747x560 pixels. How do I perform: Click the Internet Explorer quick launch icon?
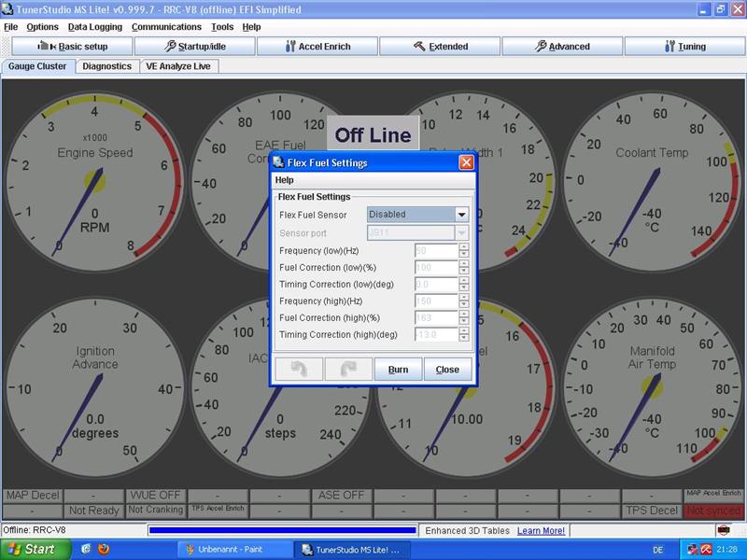click(86, 550)
